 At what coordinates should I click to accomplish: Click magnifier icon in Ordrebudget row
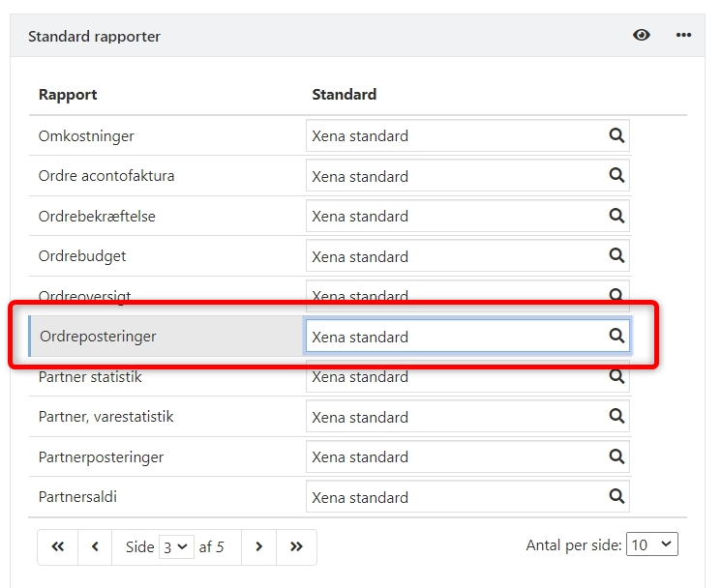point(616,256)
